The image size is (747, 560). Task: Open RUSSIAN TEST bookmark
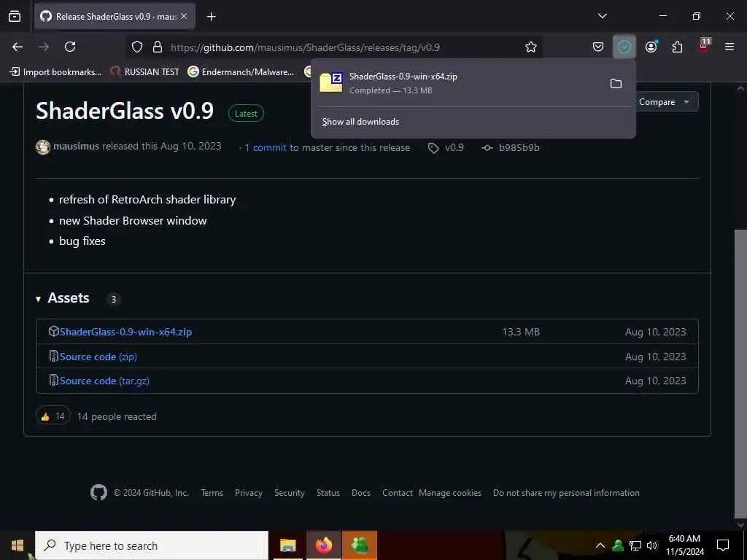145,72
